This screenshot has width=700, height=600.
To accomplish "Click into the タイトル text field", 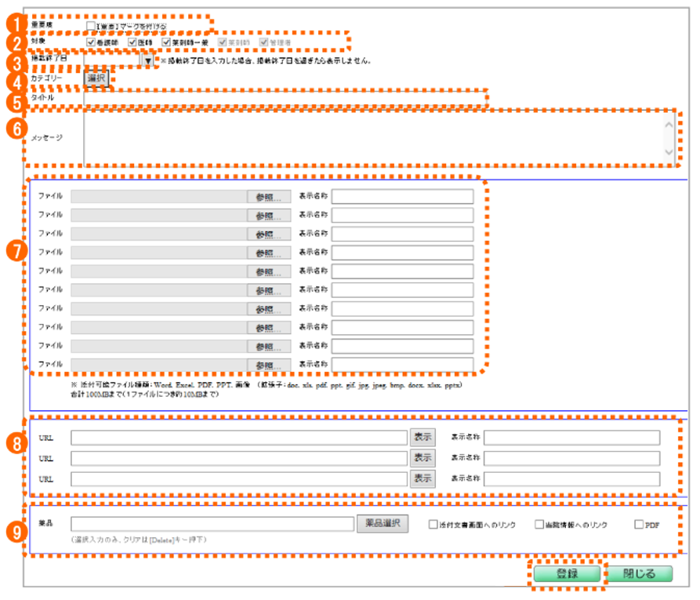I will tap(282, 98).
